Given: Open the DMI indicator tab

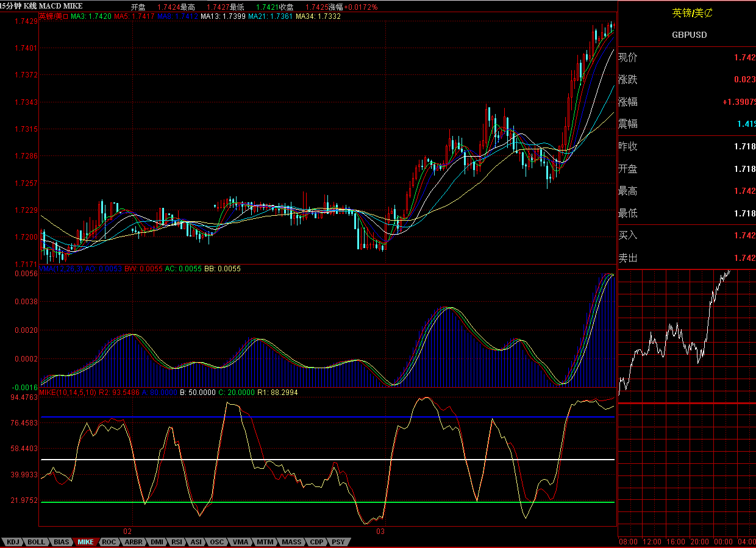Looking at the screenshot, I should (157, 542).
